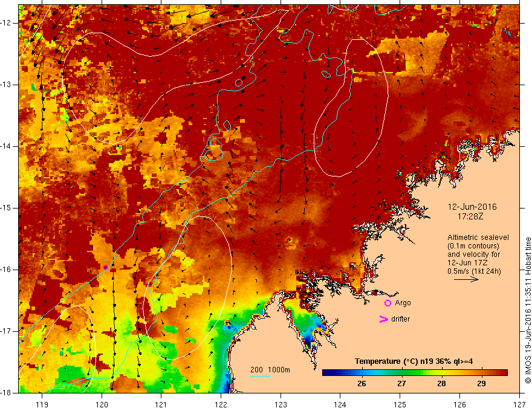
Task: Click the -12 latitude axis label
Action: 6,23
